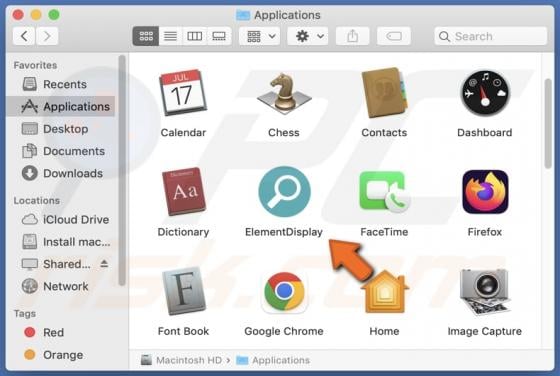Viewport: 560px width, 376px height.
Task: Open Recents in the sidebar
Action: pyautogui.click(x=61, y=84)
